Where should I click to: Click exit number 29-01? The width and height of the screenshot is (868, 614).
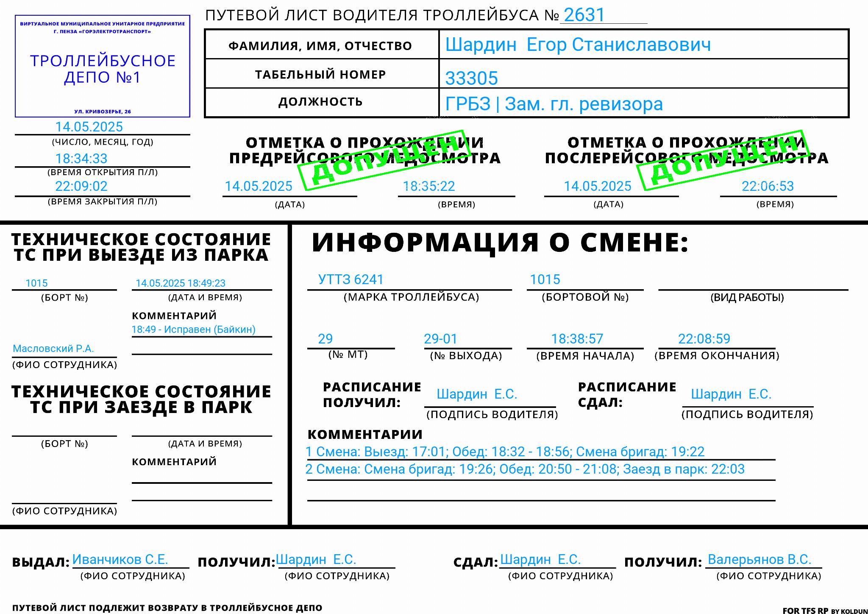(x=441, y=339)
